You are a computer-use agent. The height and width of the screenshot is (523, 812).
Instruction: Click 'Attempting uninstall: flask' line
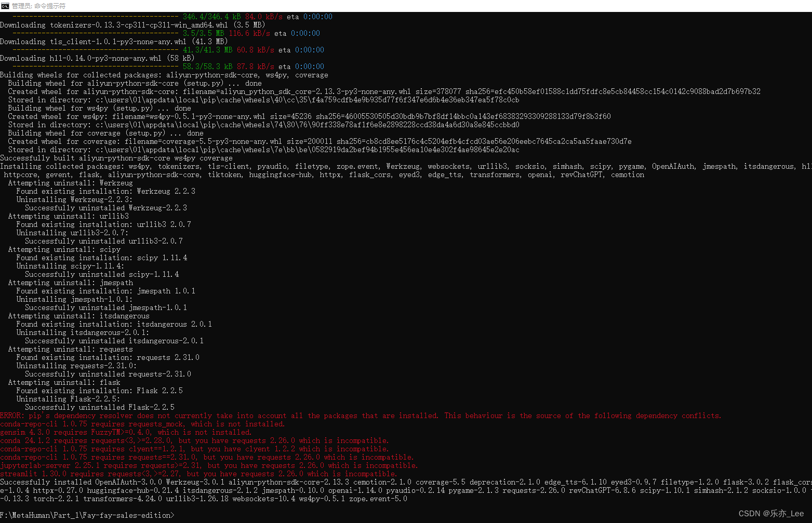64,382
